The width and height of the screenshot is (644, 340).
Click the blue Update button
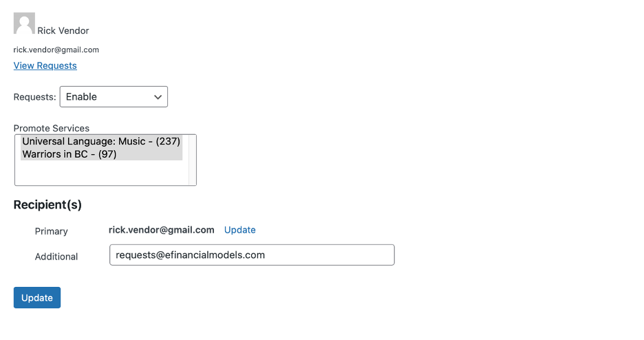pos(37,298)
